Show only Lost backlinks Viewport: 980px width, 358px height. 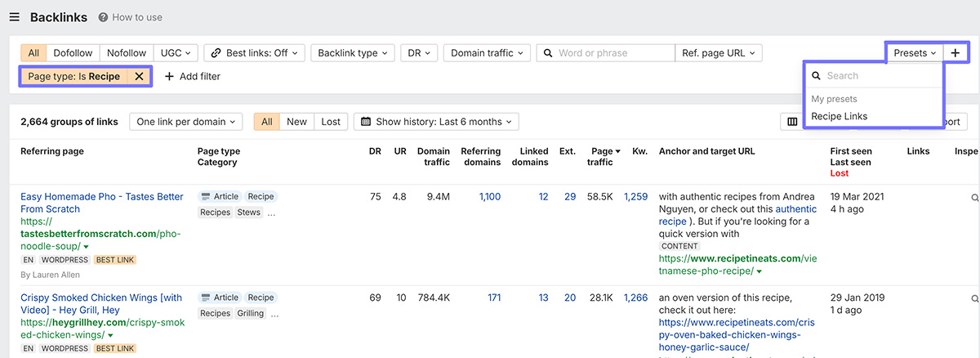331,122
